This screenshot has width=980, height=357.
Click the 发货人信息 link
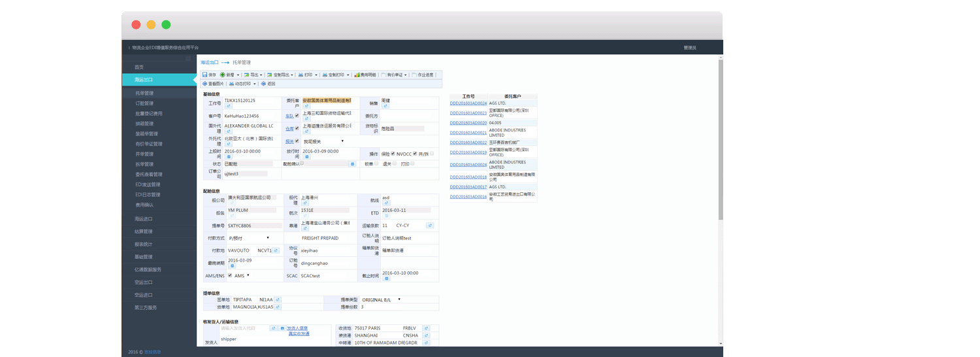[x=298, y=328]
